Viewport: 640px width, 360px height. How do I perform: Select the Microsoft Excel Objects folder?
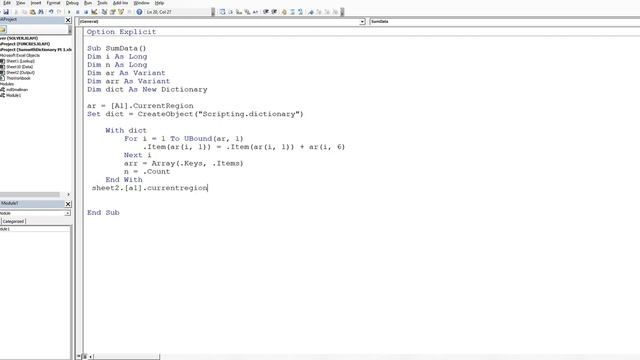(20, 55)
